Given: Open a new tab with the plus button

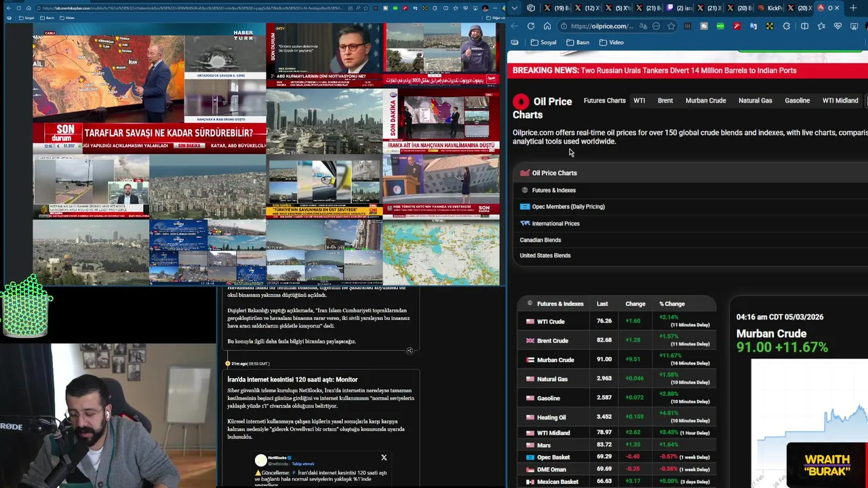Looking at the screenshot, I should (x=853, y=8).
